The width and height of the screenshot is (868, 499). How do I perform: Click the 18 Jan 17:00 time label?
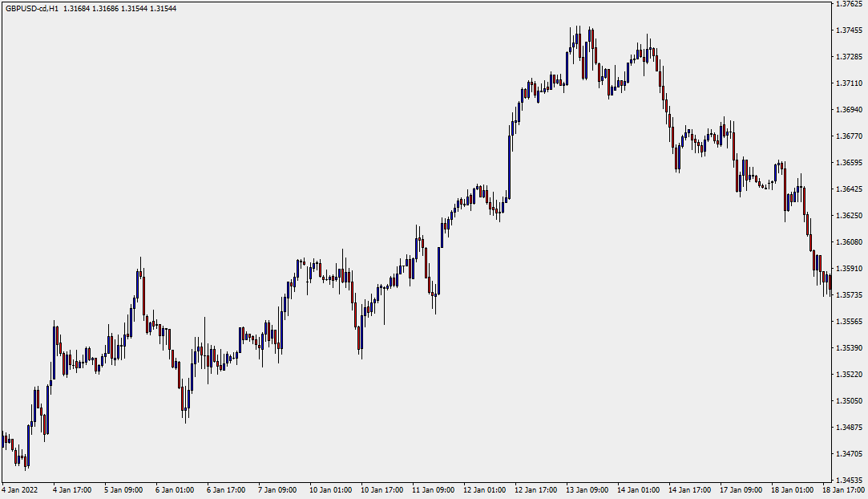[x=845, y=489]
